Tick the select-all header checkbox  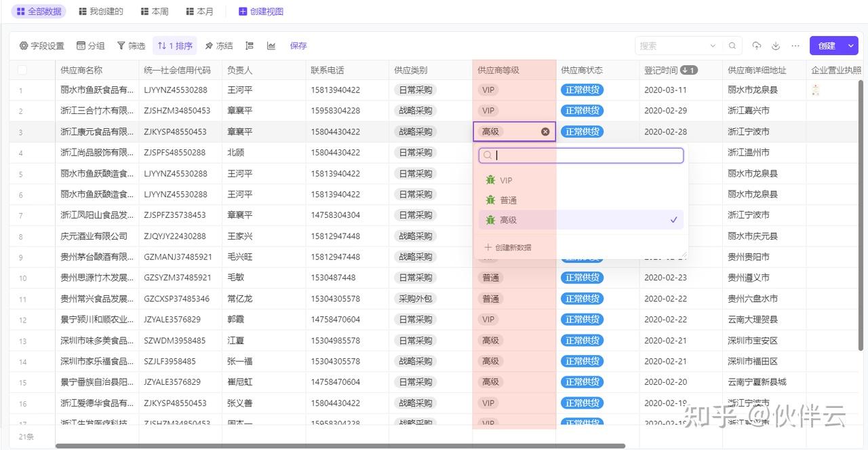tap(22, 70)
